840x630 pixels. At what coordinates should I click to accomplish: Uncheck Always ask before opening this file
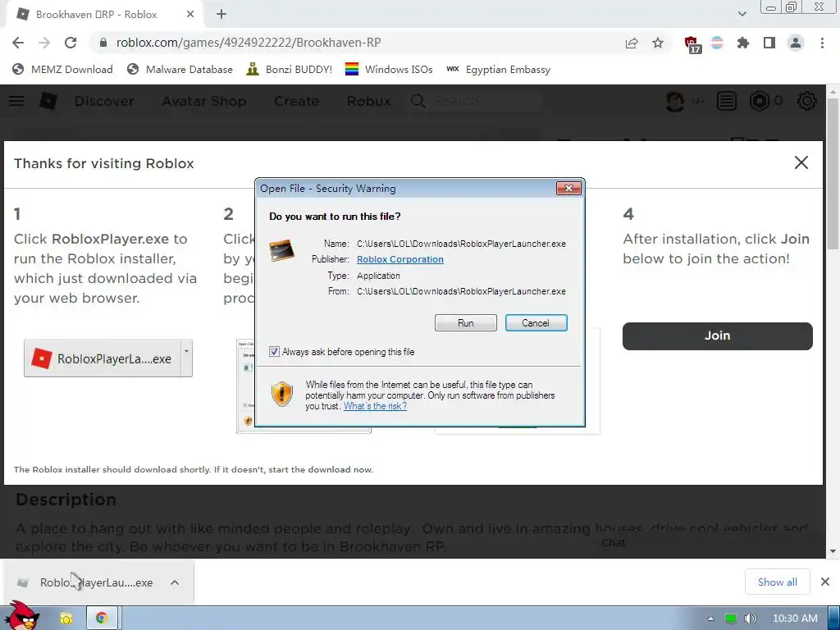point(274,351)
